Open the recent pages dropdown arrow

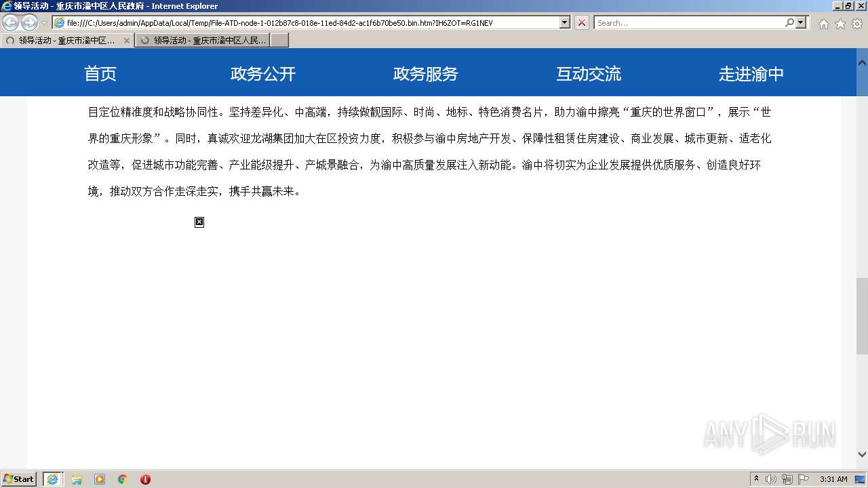[44, 23]
